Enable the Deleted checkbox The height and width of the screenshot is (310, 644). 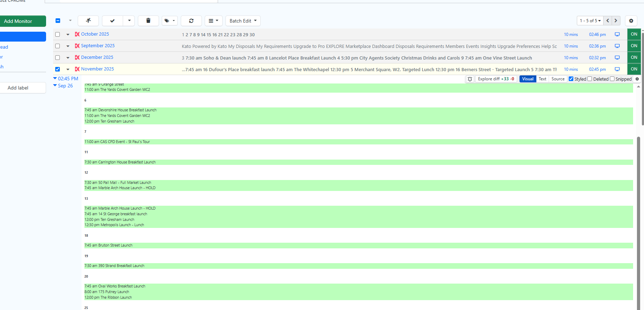click(x=590, y=79)
